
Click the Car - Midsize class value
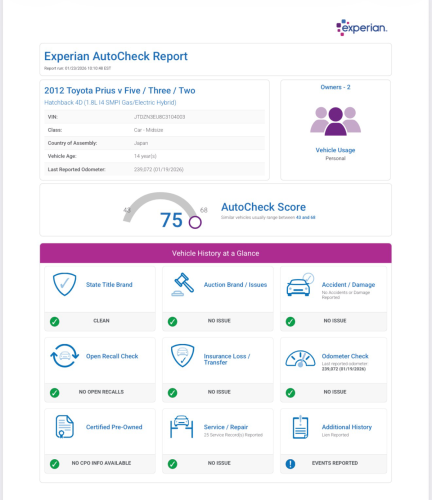pos(148,130)
